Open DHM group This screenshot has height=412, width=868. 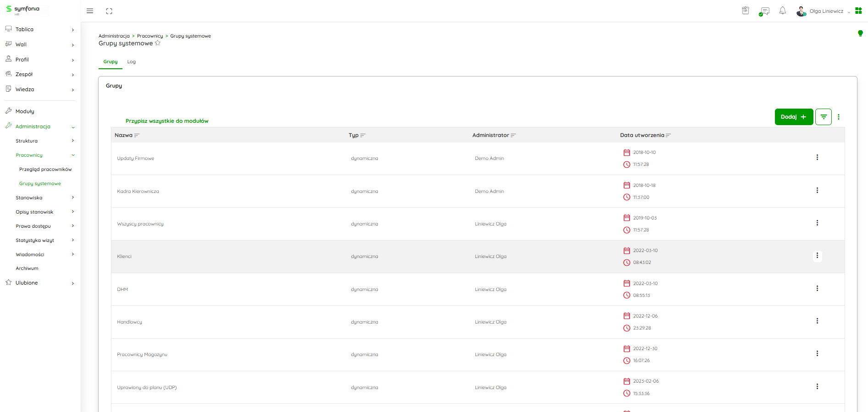(x=122, y=289)
